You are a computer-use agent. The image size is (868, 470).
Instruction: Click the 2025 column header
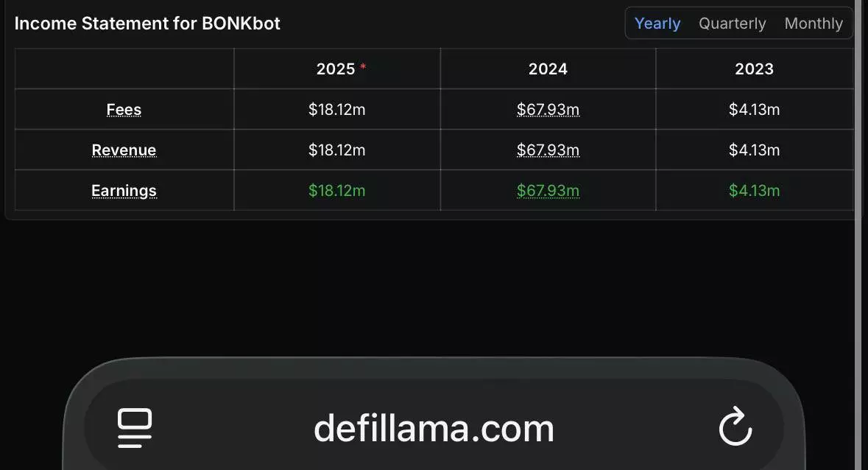pyautogui.click(x=336, y=69)
